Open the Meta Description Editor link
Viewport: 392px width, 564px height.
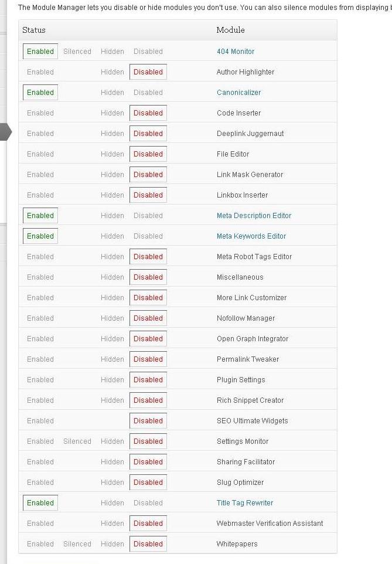(254, 216)
